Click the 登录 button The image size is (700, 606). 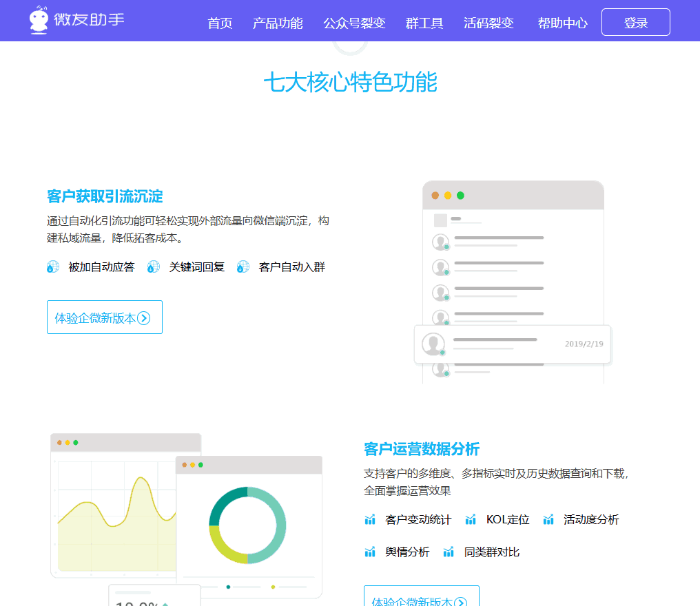click(635, 21)
